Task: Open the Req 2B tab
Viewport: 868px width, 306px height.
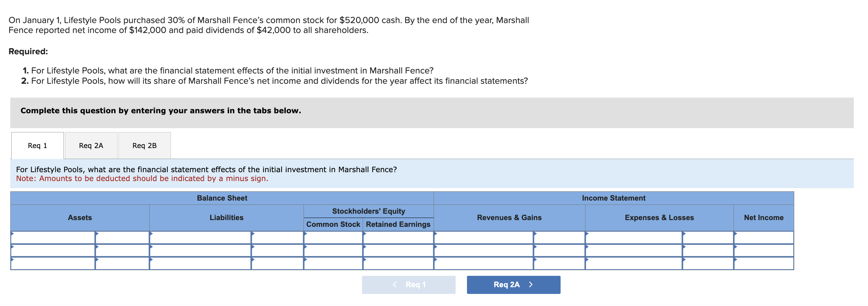Action: 145,146
